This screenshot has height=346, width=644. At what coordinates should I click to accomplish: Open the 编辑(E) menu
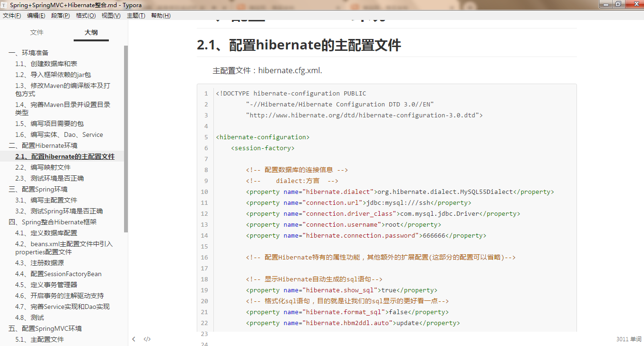click(36, 16)
